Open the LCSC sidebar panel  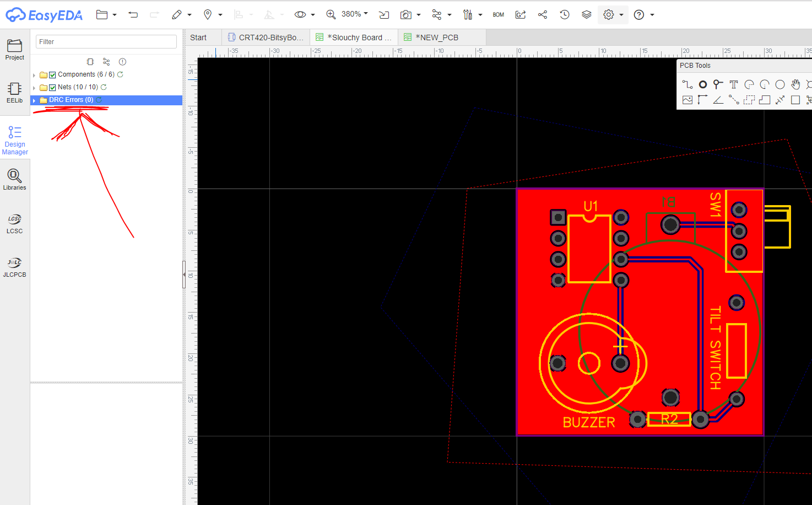15,224
